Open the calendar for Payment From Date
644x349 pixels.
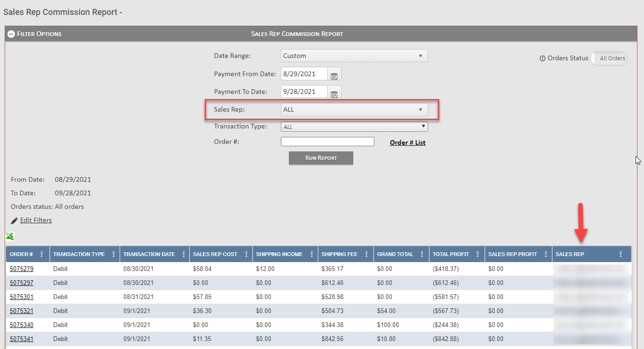[x=334, y=73]
